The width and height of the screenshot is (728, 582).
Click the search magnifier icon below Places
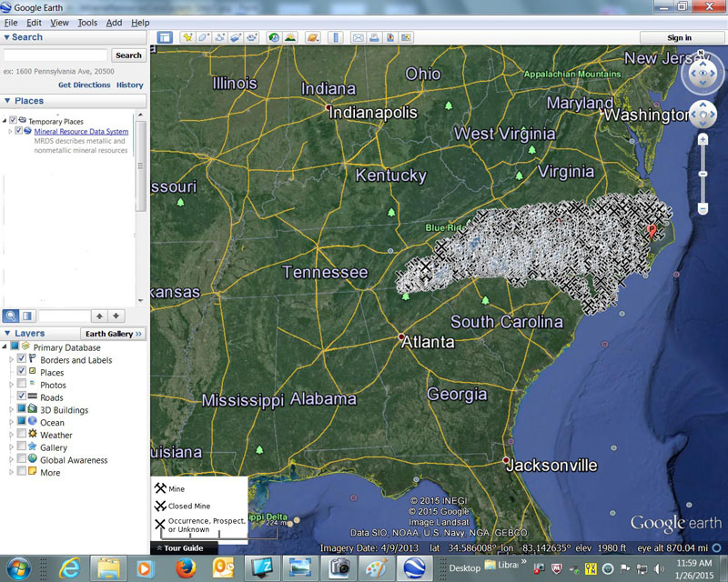[x=11, y=316]
